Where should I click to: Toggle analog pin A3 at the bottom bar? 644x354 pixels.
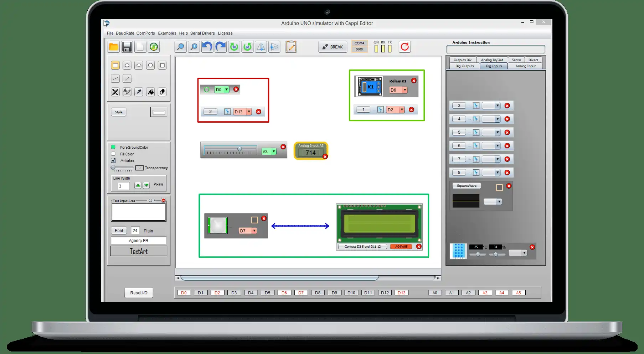tap(485, 293)
